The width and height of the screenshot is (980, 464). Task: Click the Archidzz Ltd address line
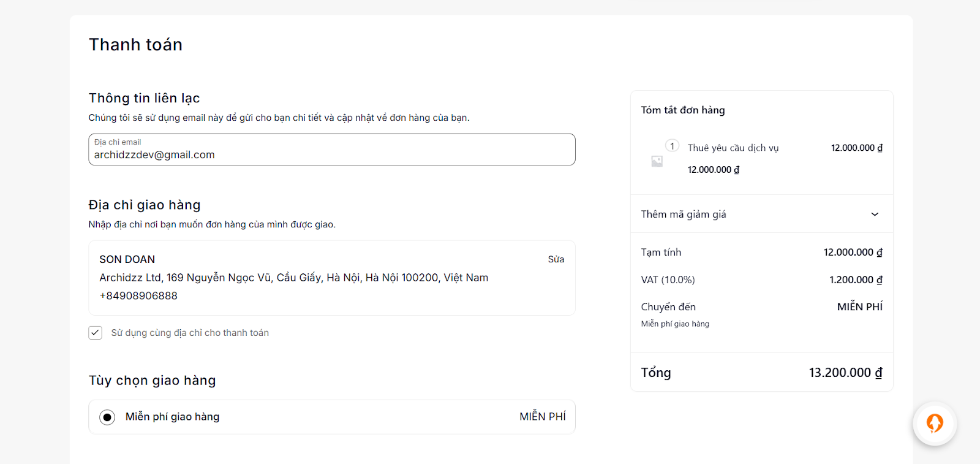(x=293, y=278)
